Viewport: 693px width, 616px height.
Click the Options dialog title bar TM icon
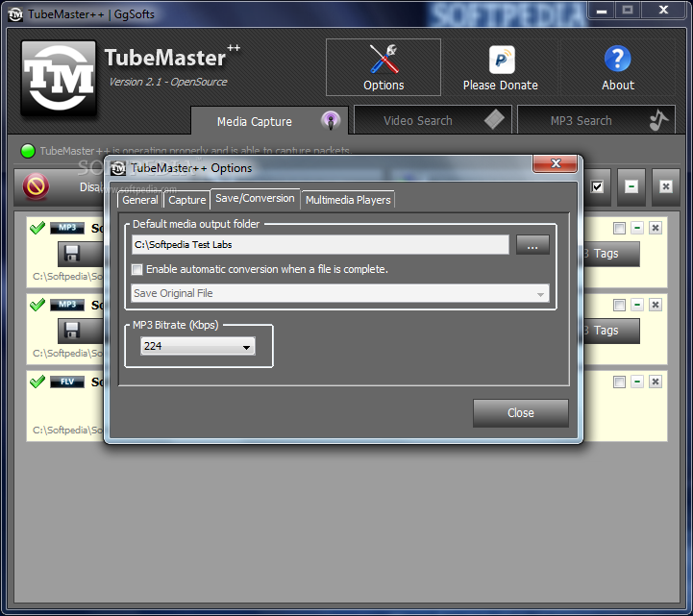tap(118, 168)
